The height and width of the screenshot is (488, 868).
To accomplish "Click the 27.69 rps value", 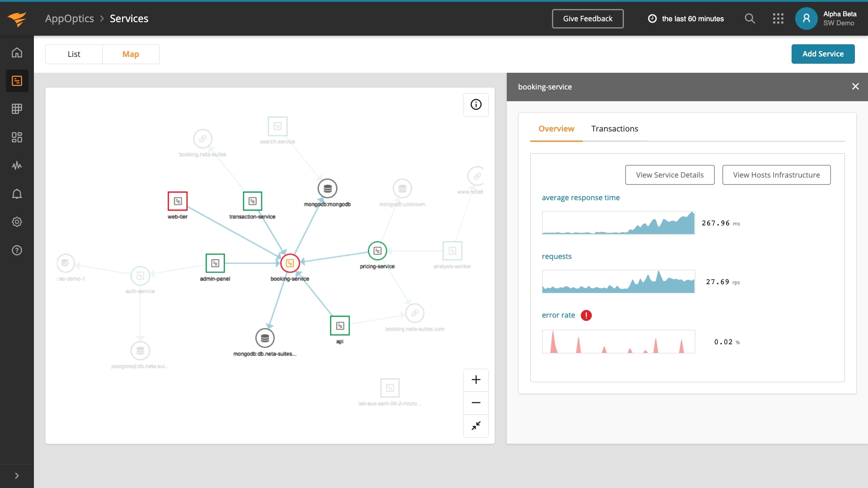I will (723, 282).
